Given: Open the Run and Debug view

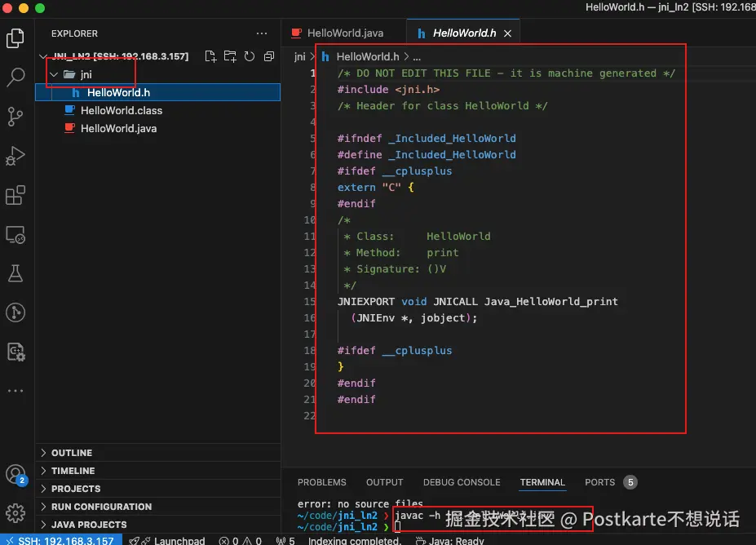Looking at the screenshot, I should pyautogui.click(x=15, y=156).
